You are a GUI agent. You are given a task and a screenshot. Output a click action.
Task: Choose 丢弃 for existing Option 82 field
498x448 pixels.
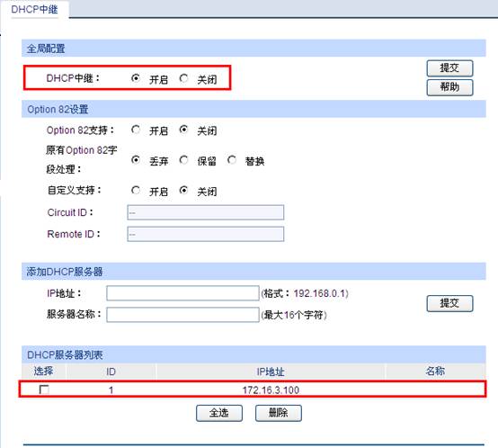[x=136, y=159]
